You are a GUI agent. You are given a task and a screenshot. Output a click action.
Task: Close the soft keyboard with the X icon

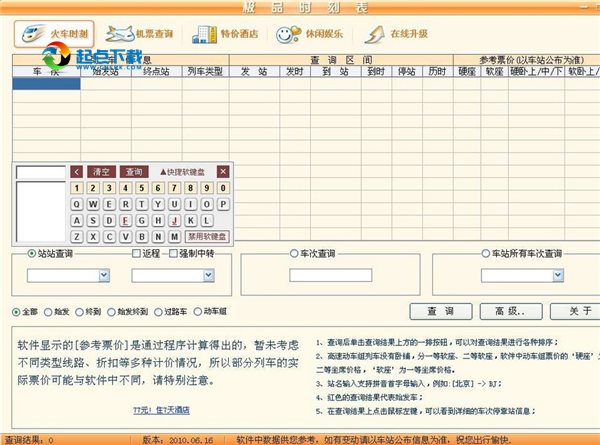223,171
